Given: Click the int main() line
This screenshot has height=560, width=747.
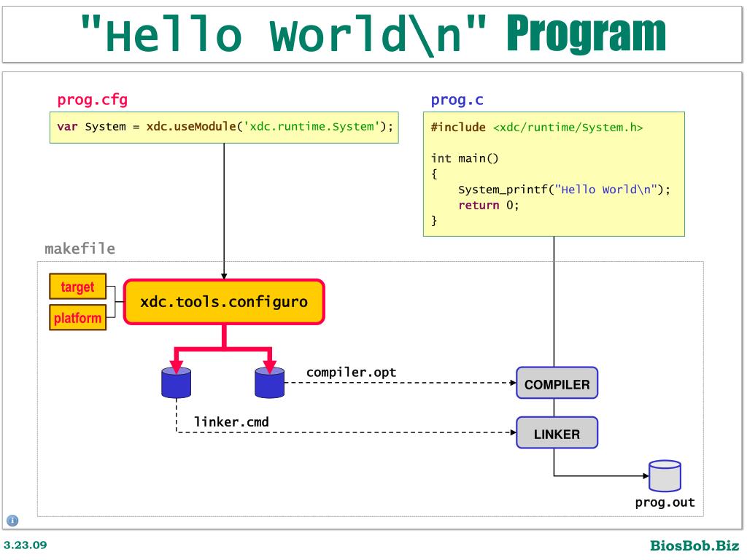Looking at the screenshot, I should (x=465, y=158).
